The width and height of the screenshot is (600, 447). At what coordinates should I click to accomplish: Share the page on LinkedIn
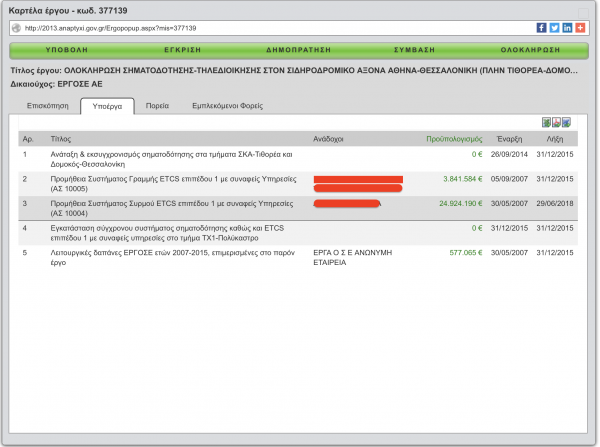pyautogui.click(x=567, y=28)
